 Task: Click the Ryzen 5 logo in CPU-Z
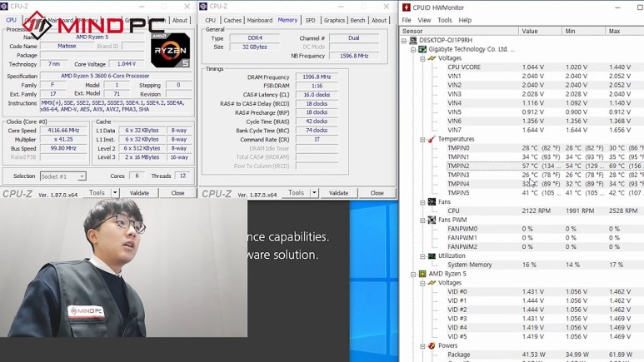coord(171,50)
